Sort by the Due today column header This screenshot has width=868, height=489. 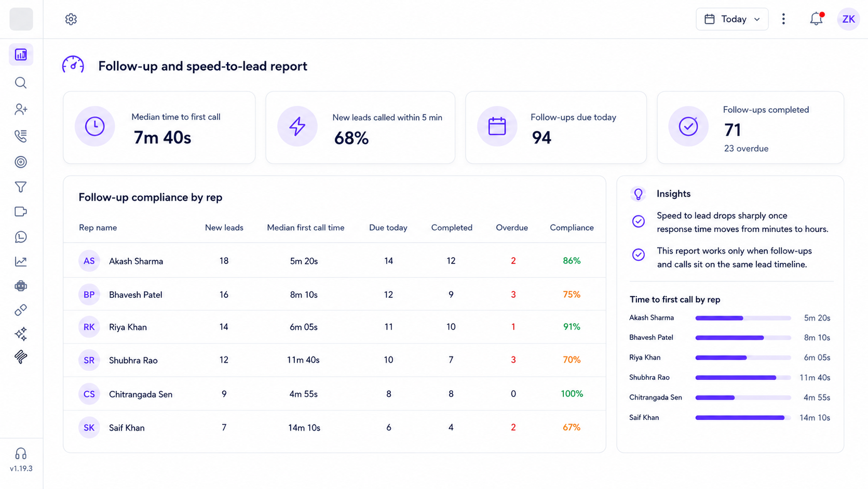(388, 228)
